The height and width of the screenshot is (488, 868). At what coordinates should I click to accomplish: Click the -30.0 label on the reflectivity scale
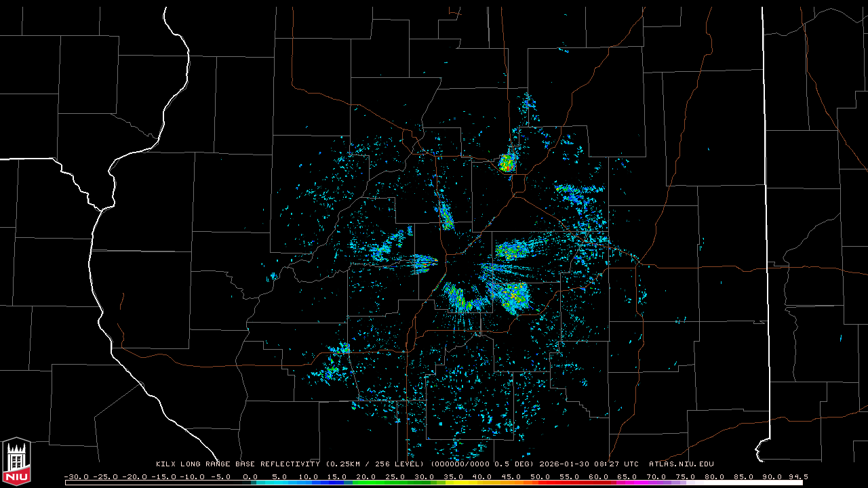click(x=76, y=476)
